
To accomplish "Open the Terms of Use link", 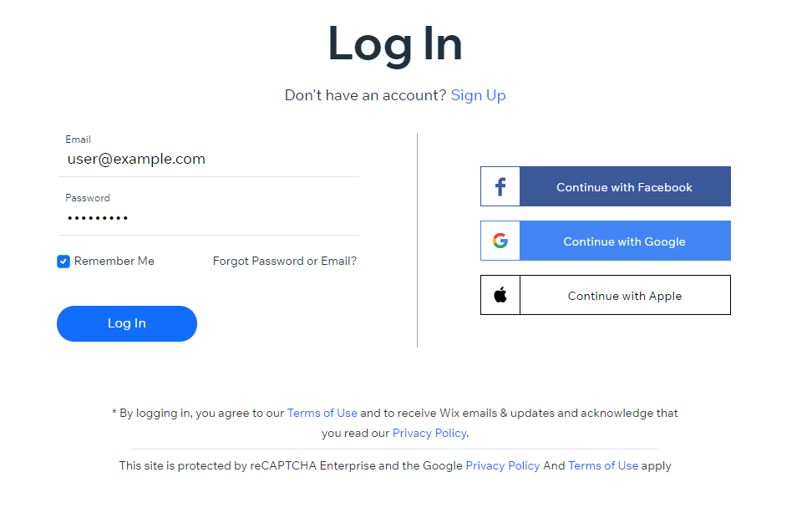I will [322, 412].
